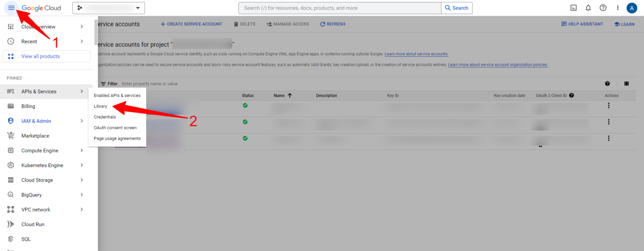644x251 pixels.
Task: Open the column display options icon
Action: pos(626,84)
